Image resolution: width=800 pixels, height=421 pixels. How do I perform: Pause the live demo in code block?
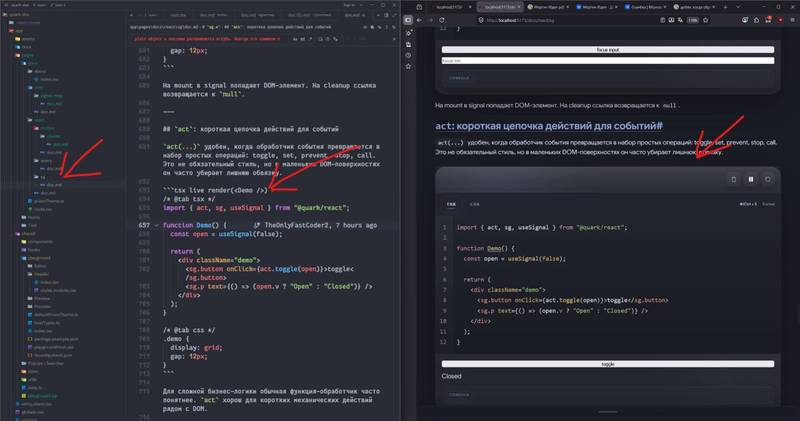click(751, 179)
